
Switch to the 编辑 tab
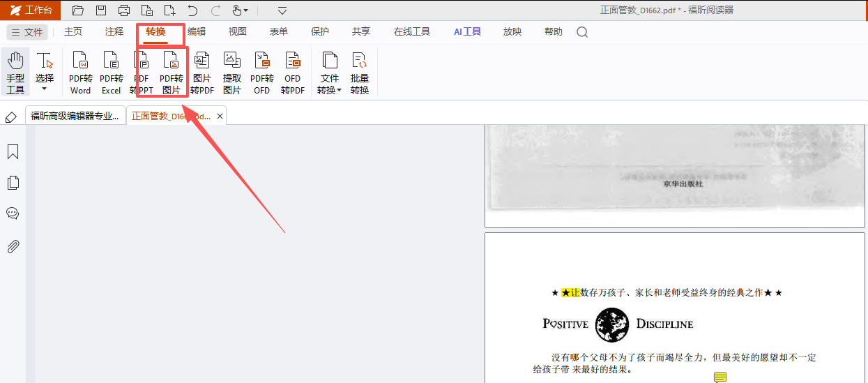(197, 32)
